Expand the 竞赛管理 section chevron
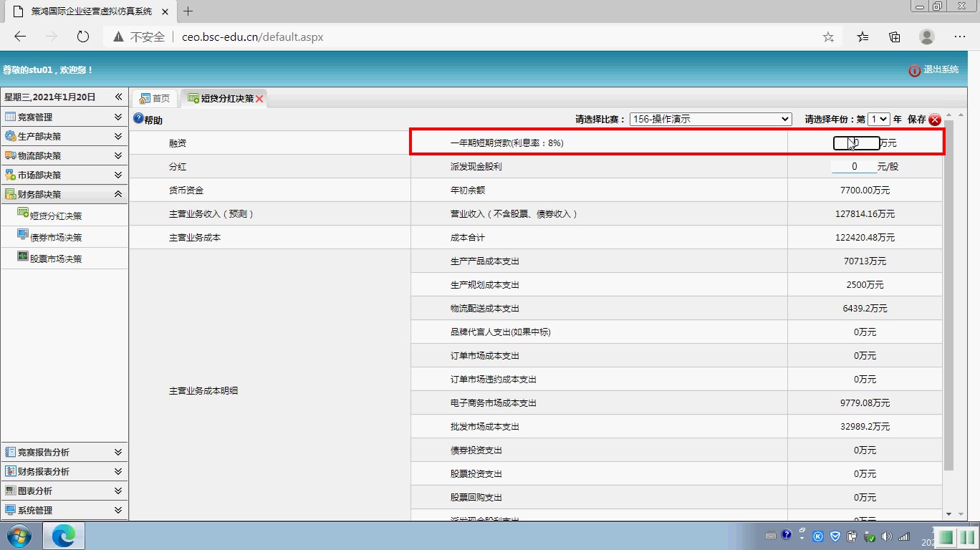This screenshot has width=980, height=550. 118,117
